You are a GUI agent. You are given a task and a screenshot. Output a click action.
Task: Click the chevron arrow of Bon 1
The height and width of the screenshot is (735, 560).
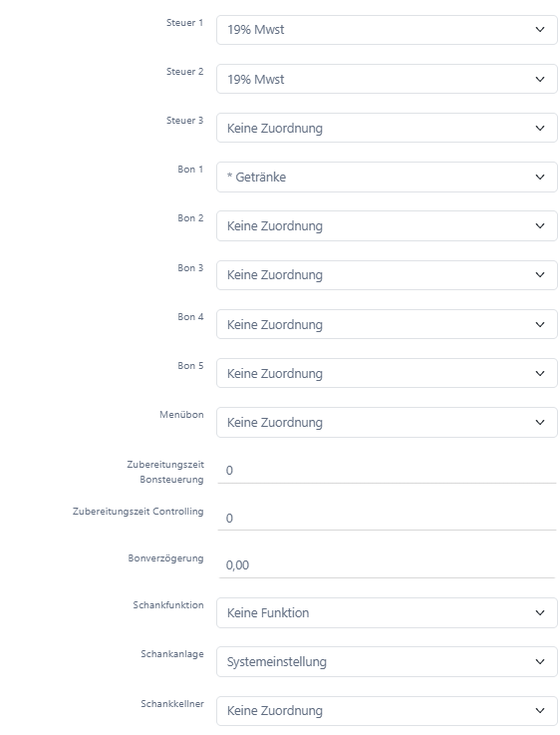pos(540,177)
